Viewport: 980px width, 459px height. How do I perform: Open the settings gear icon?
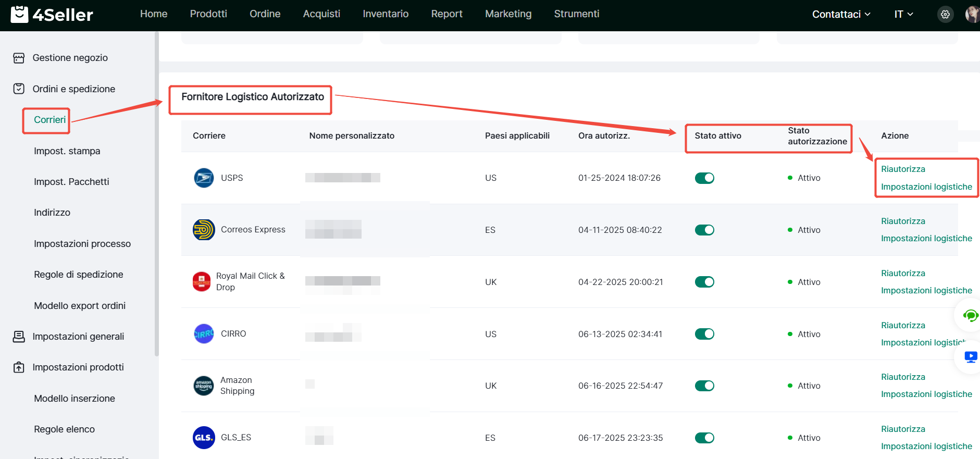pos(945,15)
